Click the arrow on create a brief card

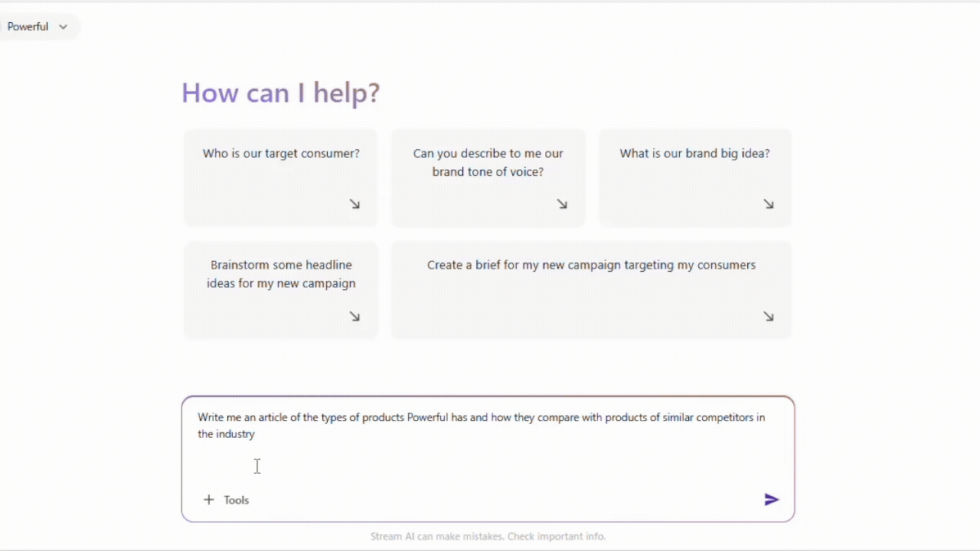769,317
